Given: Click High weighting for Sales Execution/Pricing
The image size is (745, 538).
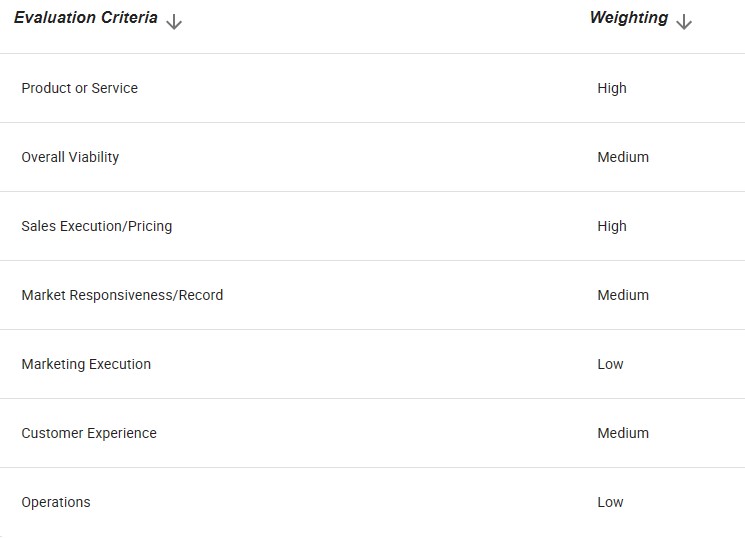Looking at the screenshot, I should click(x=612, y=227).
